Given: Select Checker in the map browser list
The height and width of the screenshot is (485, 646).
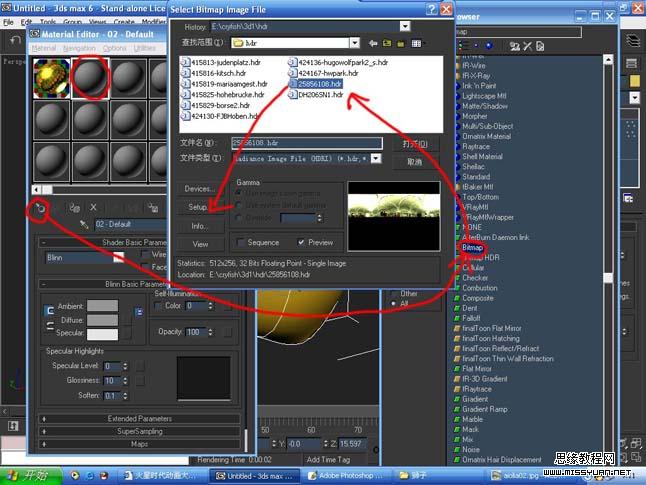Looking at the screenshot, I should coord(475,278).
